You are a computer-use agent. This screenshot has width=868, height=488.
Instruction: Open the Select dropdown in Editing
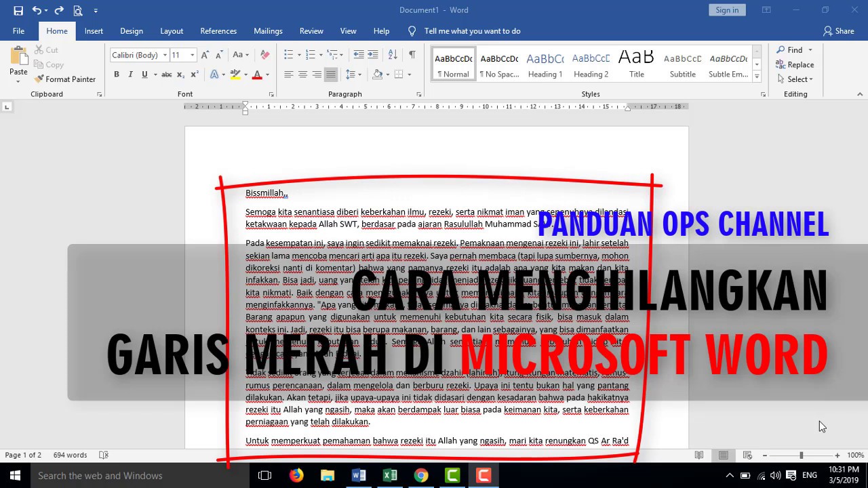[x=795, y=79]
